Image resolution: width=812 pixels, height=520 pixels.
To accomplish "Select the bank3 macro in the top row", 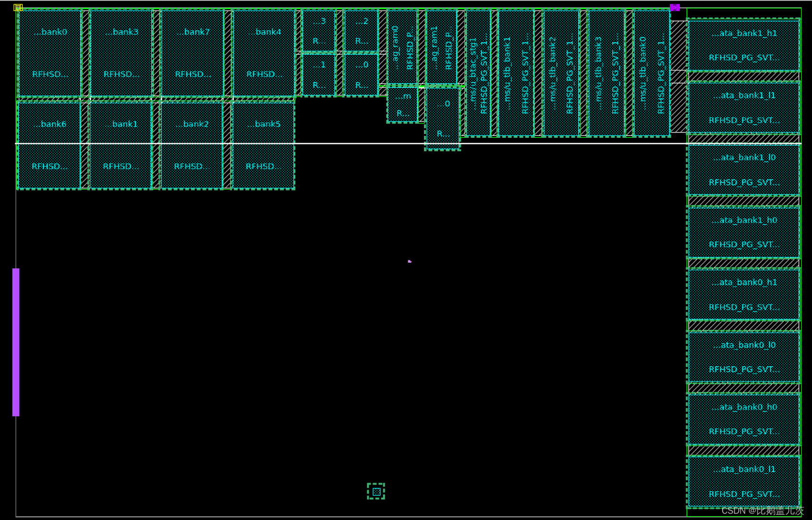I will [122, 53].
